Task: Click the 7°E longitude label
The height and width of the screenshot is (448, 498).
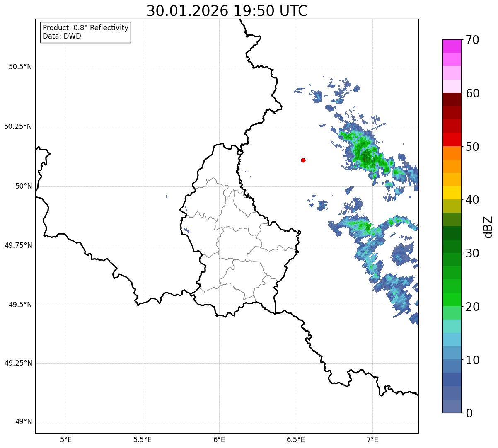Action: pos(372,439)
